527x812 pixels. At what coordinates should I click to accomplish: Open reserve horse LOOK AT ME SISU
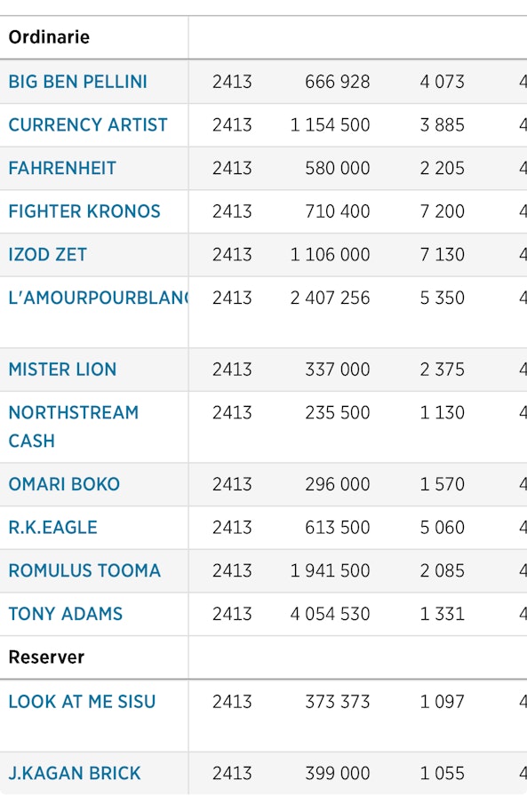(x=82, y=702)
